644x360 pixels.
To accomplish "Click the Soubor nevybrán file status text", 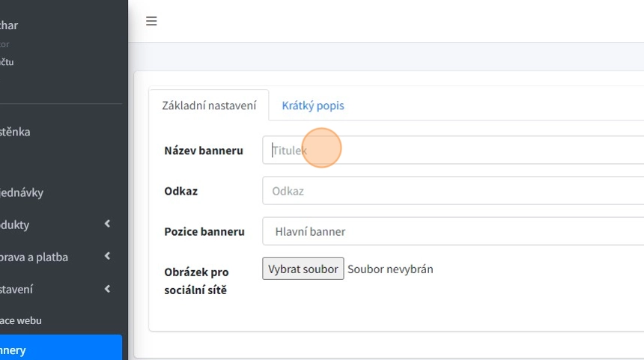I will point(390,269).
